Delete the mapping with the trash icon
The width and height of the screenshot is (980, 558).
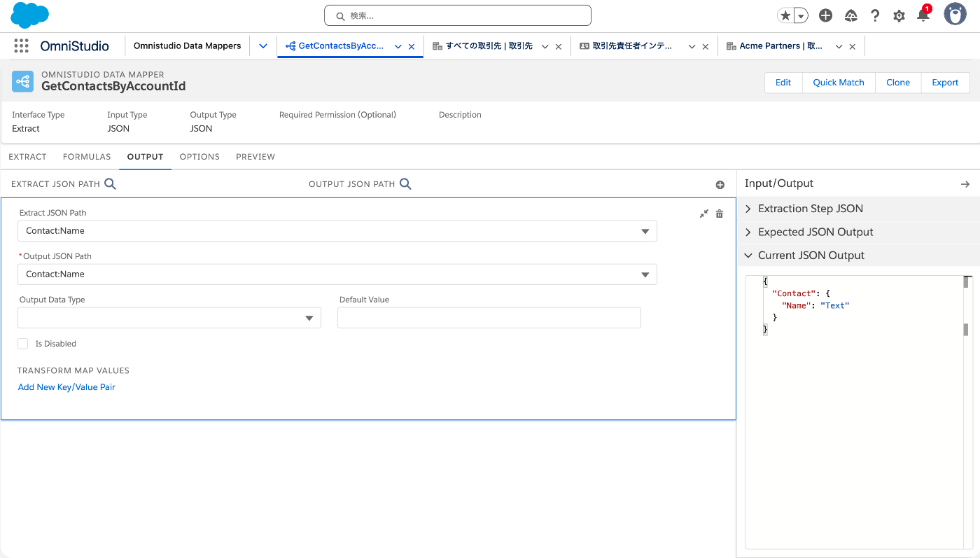click(720, 214)
